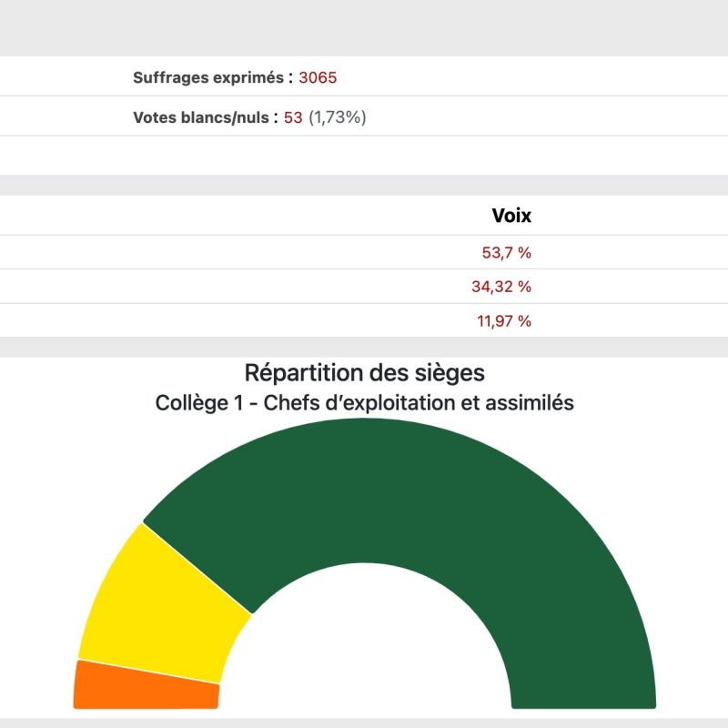Click the blank votes count 53
This screenshot has width=728, height=728.
pyautogui.click(x=292, y=117)
